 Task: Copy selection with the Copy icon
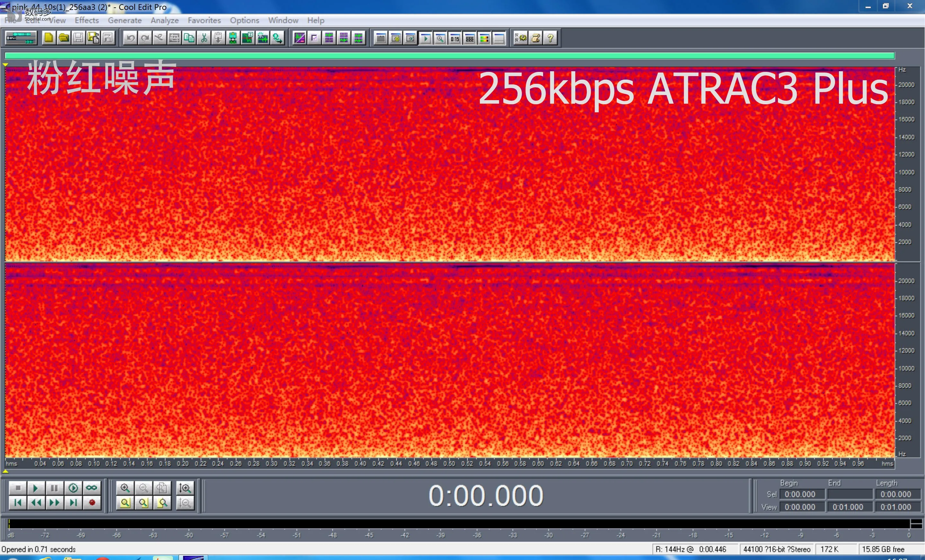coord(189,38)
